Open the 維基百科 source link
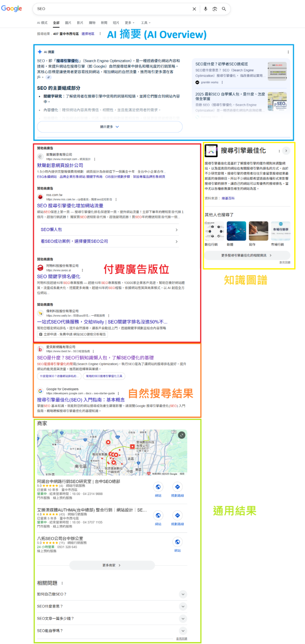 (x=228, y=198)
